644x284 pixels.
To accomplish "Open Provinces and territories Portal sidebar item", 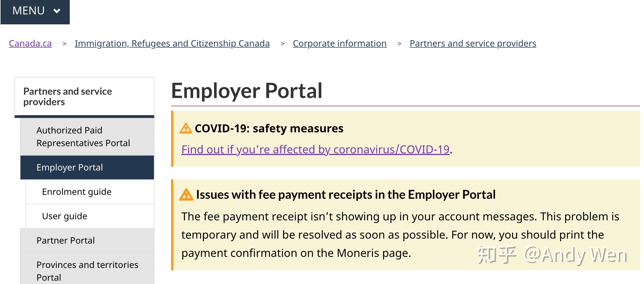I will click(87, 271).
